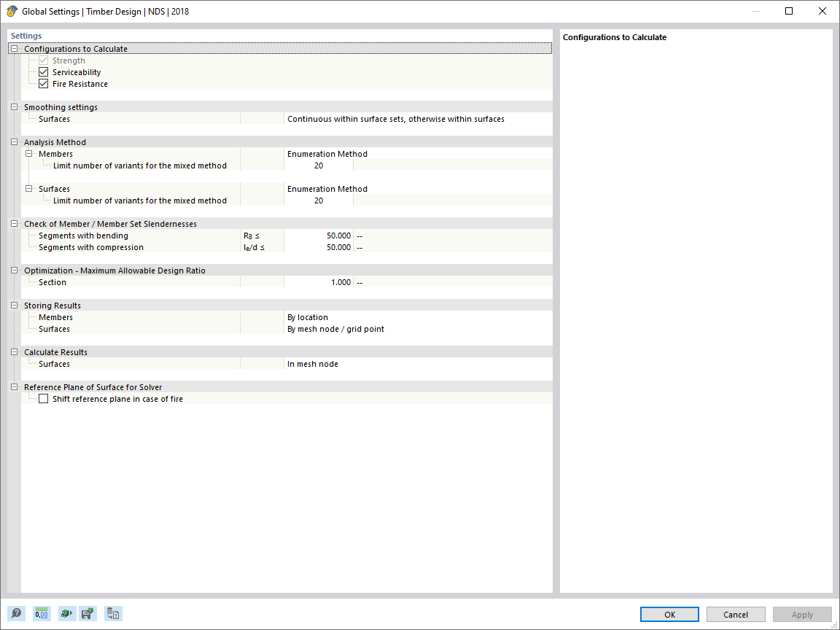Collapse Optimization Maximum Allowable Design Ratio section
The width and height of the screenshot is (840, 630).
(x=15, y=271)
